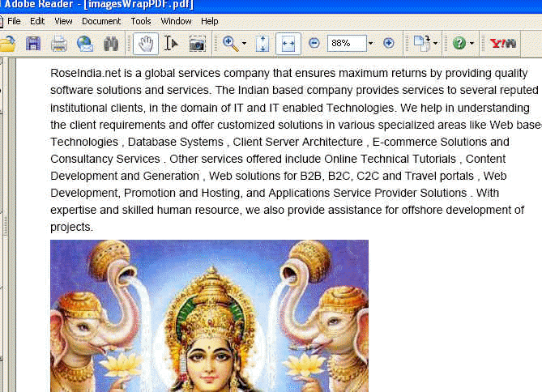Set view to Fit Page
This screenshot has height=392, width=542.
pos(262,44)
